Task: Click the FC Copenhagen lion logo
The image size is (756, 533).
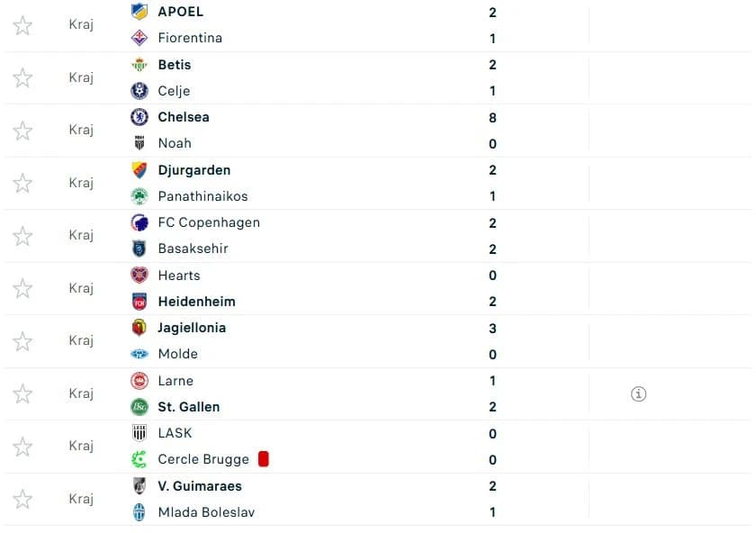Action: (139, 222)
